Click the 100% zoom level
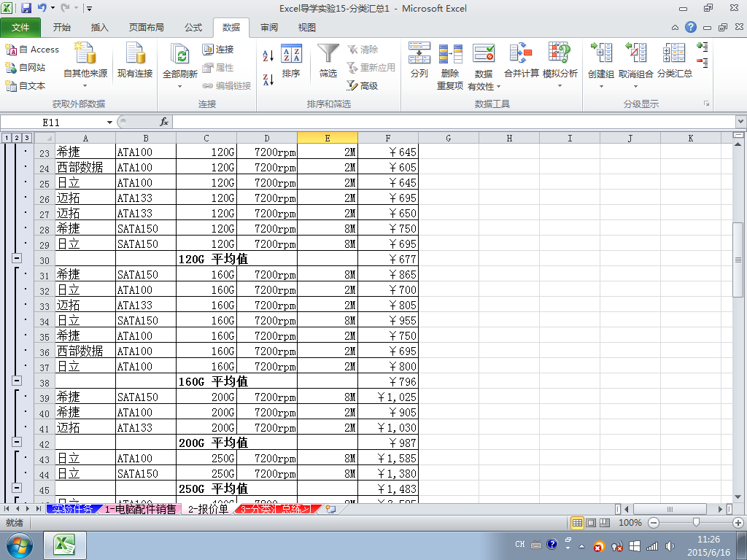This screenshot has width=747, height=560. pyautogui.click(x=630, y=523)
